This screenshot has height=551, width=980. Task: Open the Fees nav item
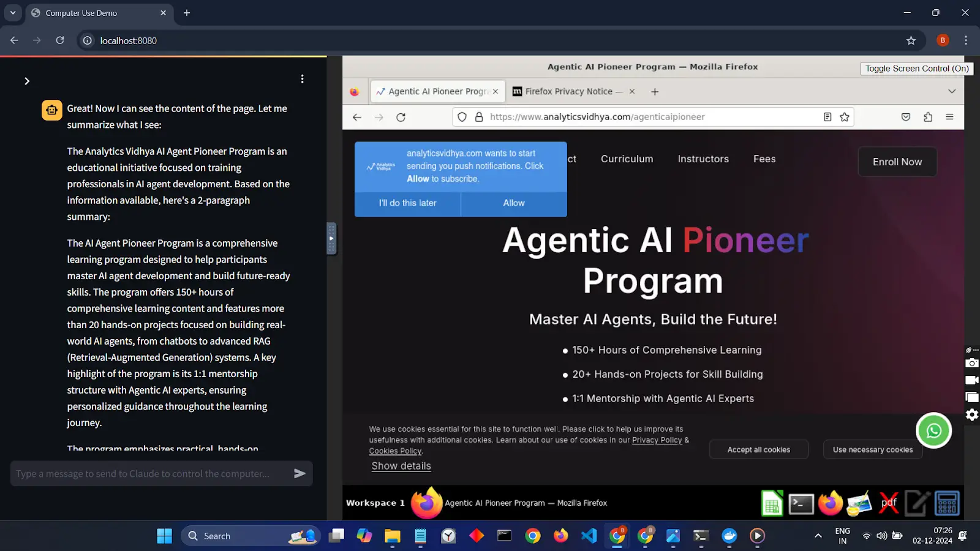pos(764,159)
